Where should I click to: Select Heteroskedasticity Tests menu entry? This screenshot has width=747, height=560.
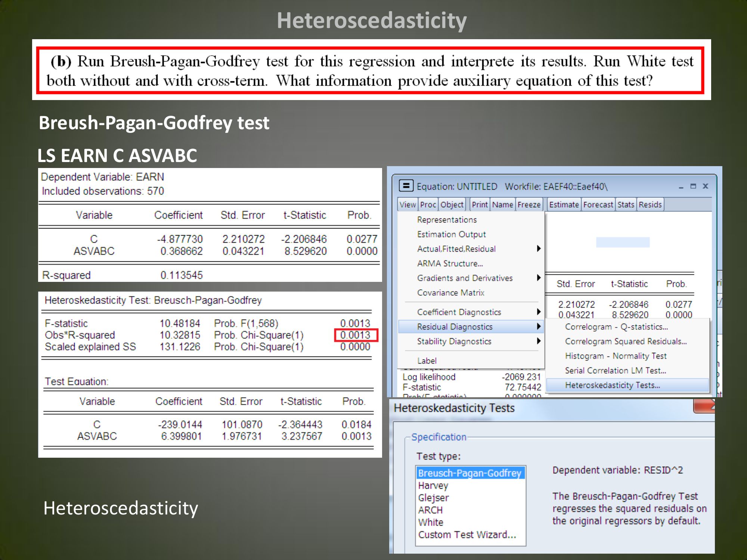click(x=613, y=385)
